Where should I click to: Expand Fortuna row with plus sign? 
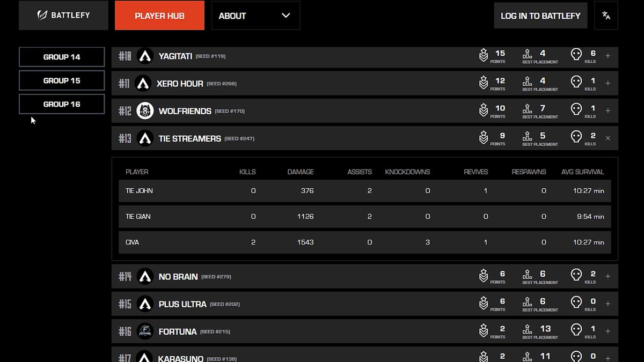point(608,331)
